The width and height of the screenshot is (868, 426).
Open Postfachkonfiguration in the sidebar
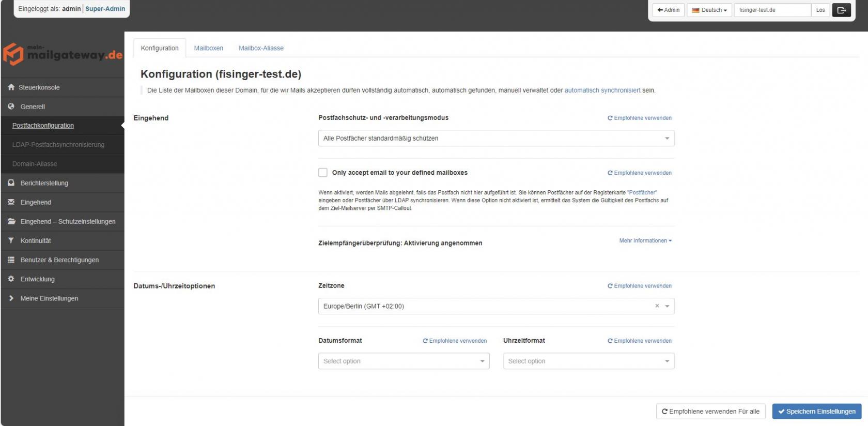[43, 126]
